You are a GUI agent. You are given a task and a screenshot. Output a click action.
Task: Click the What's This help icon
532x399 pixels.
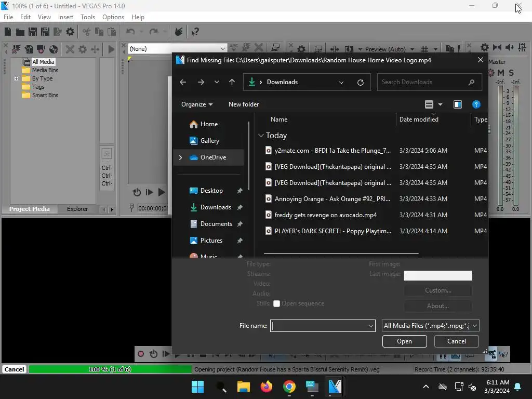(195, 32)
